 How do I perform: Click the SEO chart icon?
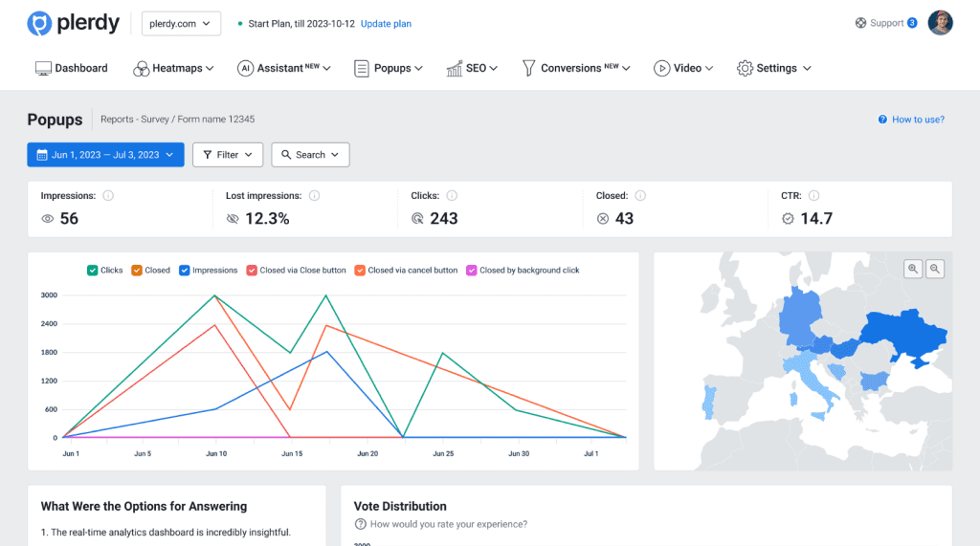tap(455, 68)
